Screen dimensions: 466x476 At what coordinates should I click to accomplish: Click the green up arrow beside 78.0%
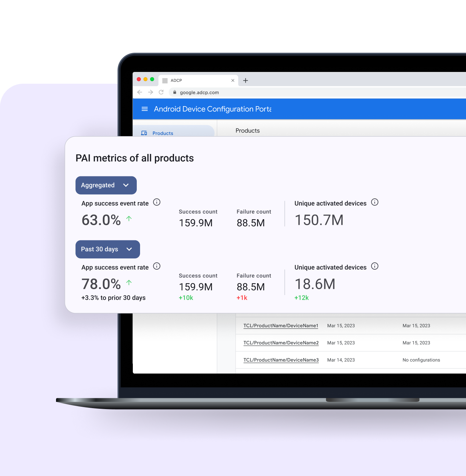pos(129,282)
